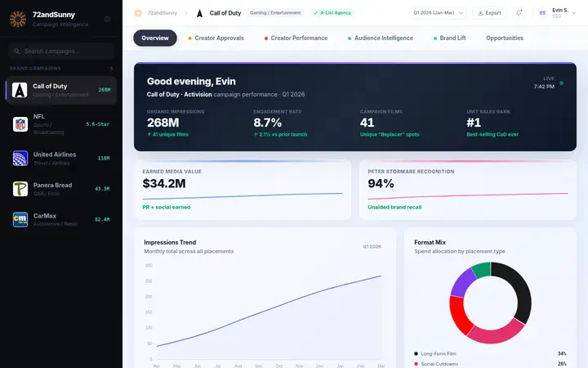The image size is (588, 368).
Task: Switch to the Creator Performance tab
Action: coord(296,38)
